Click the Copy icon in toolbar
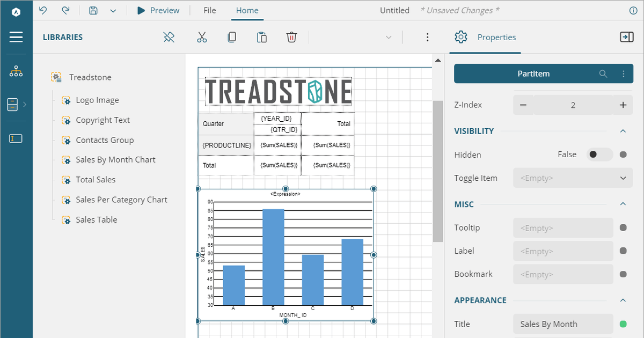Viewport: 644px width, 338px height. click(232, 37)
